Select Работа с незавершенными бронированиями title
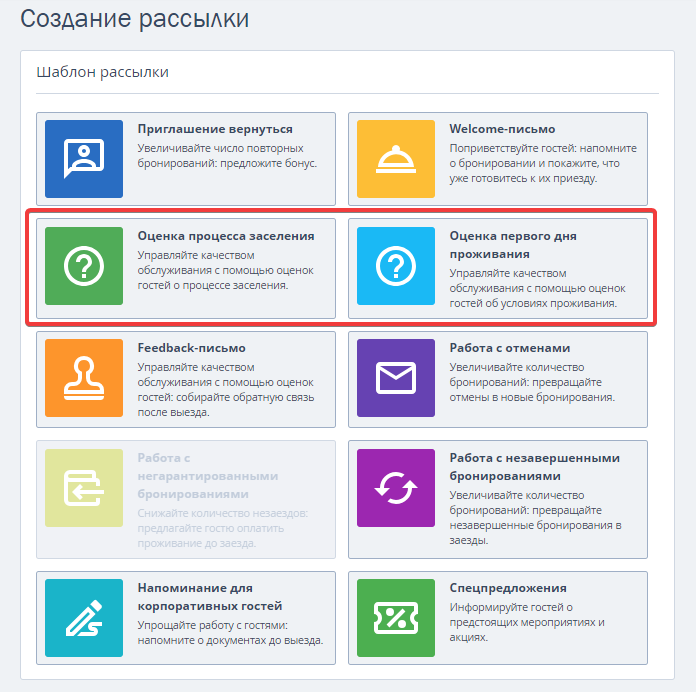 click(534, 467)
